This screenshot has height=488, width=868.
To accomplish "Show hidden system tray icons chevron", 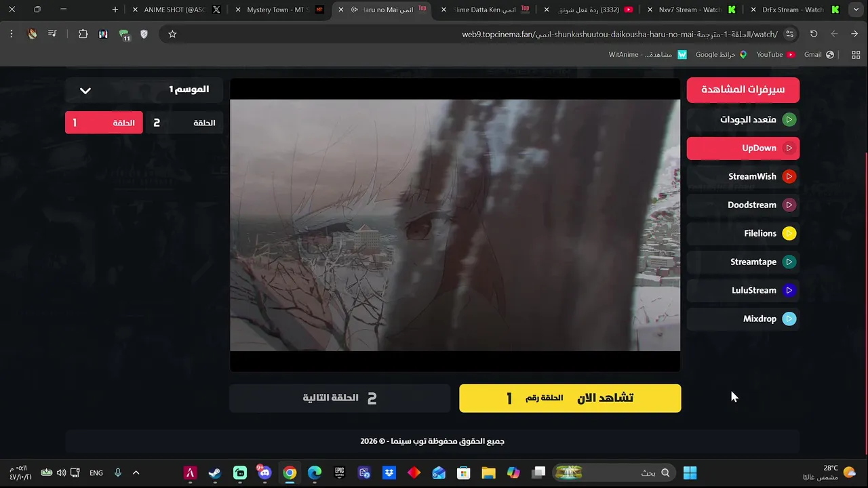I will pyautogui.click(x=136, y=472).
